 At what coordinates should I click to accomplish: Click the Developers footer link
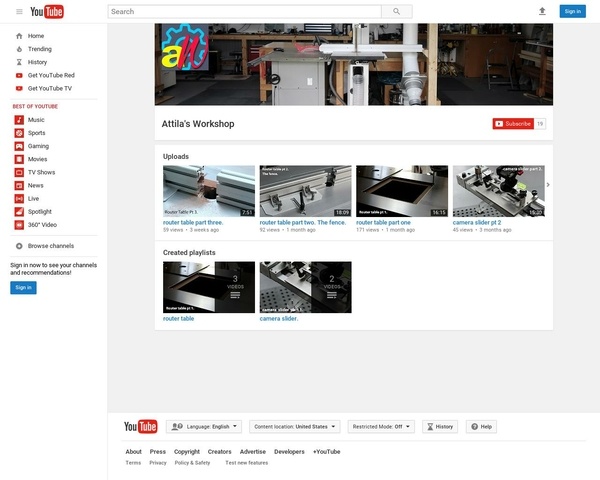289,452
